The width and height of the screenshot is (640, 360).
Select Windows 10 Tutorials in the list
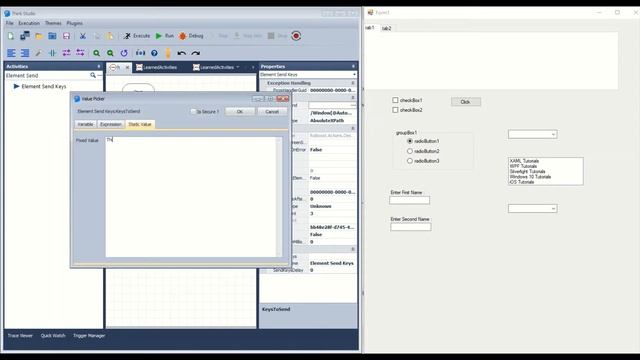530,177
